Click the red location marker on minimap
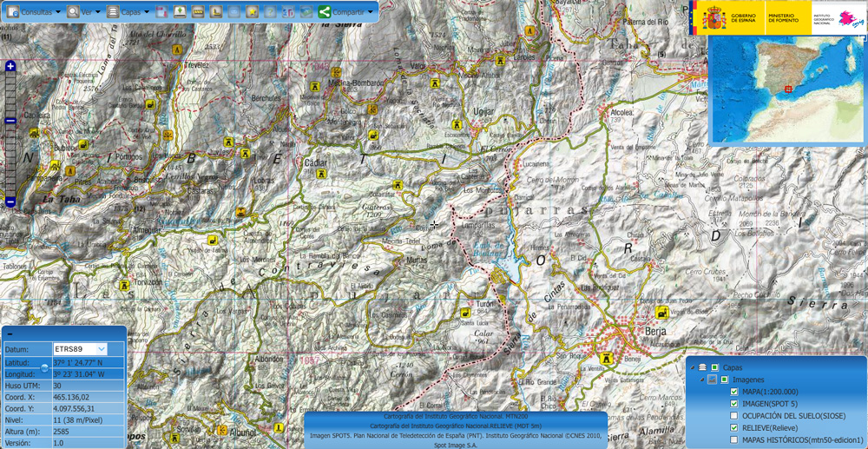The height and width of the screenshot is (449, 868). pyautogui.click(x=788, y=89)
